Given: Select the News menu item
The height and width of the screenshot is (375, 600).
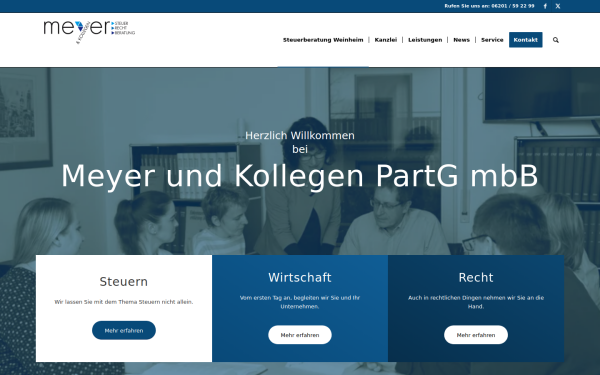Looking at the screenshot, I should point(461,40).
